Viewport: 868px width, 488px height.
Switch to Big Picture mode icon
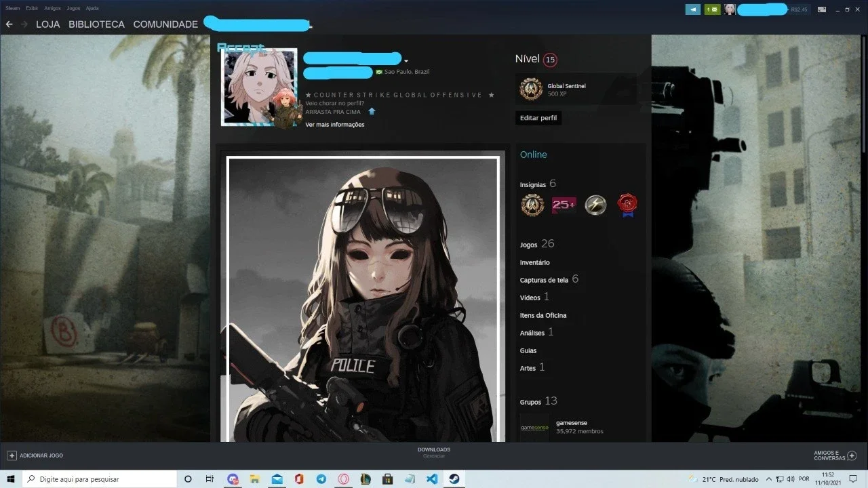pyautogui.click(x=822, y=9)
